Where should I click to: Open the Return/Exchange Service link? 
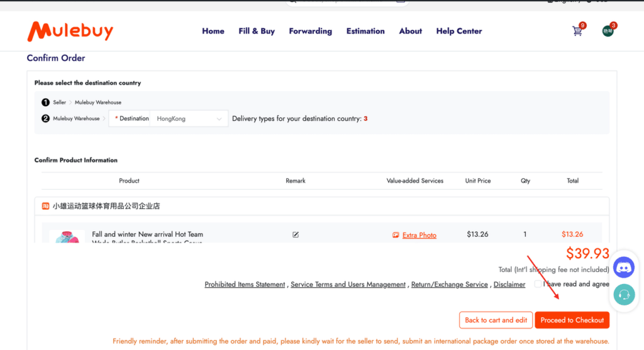449,285
